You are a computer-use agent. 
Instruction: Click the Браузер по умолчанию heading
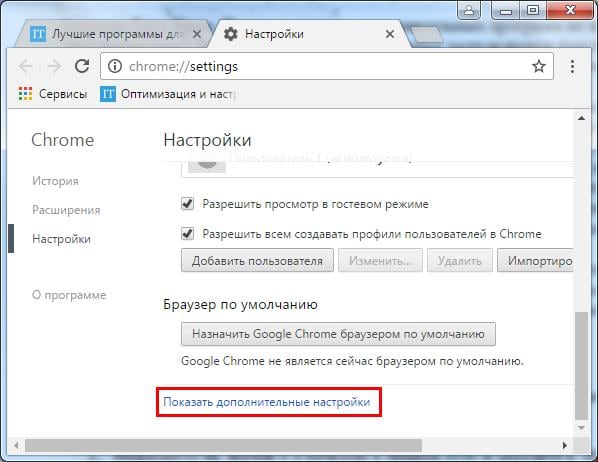pyautogui.click(x=240, y=304)
